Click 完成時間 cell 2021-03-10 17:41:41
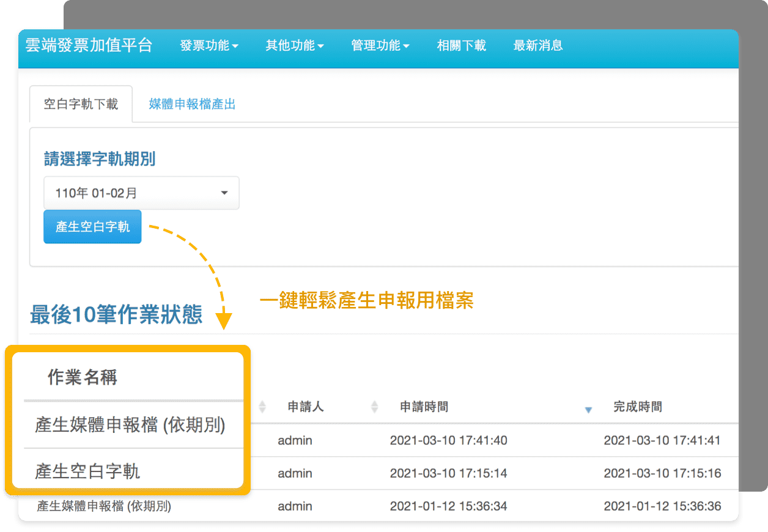Screen dimensions: 768x532 662,440
